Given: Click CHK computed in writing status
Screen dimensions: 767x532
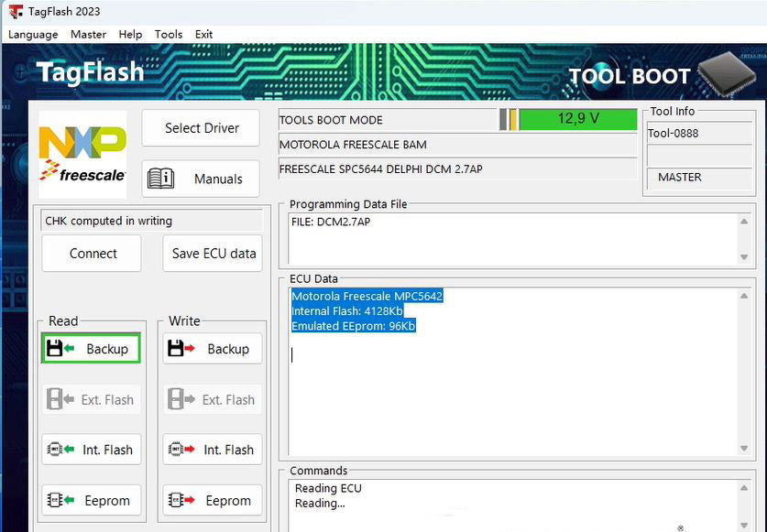Looking at the screenshot, I should click(x=151, y=221).
